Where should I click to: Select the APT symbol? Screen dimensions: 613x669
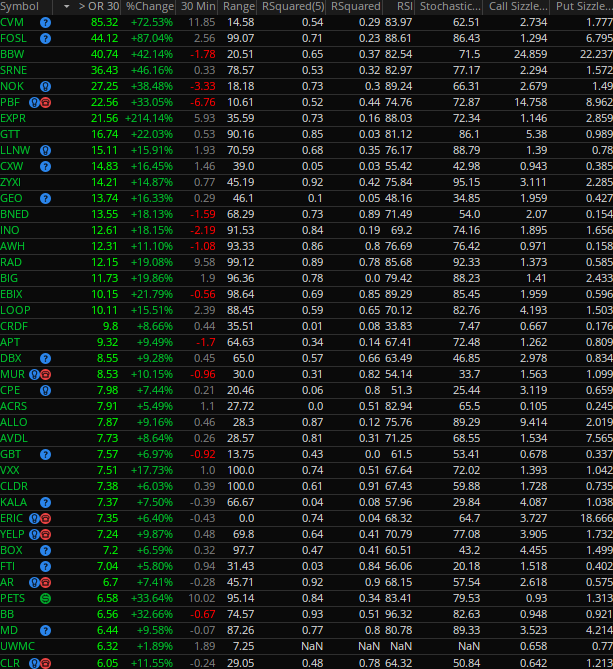pyautogui.click(x=10, y=343)
